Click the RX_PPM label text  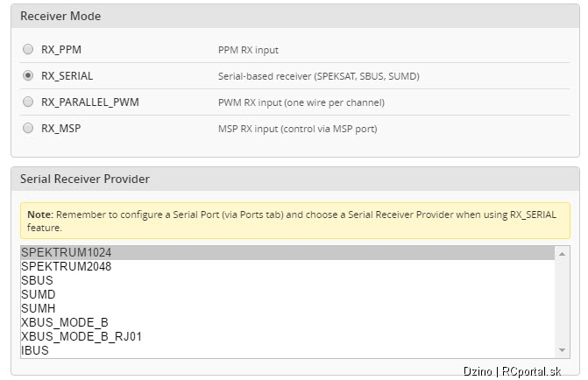click(61, 49)
